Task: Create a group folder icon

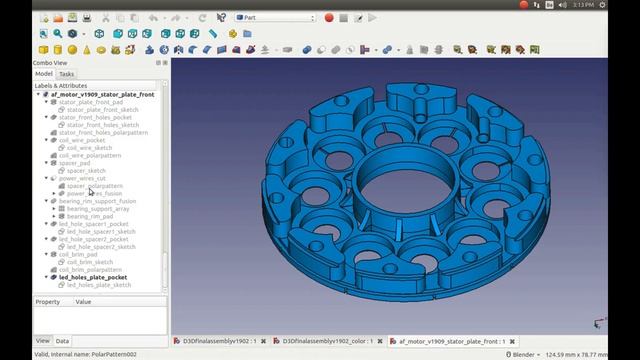Action: tap(247, 34)
